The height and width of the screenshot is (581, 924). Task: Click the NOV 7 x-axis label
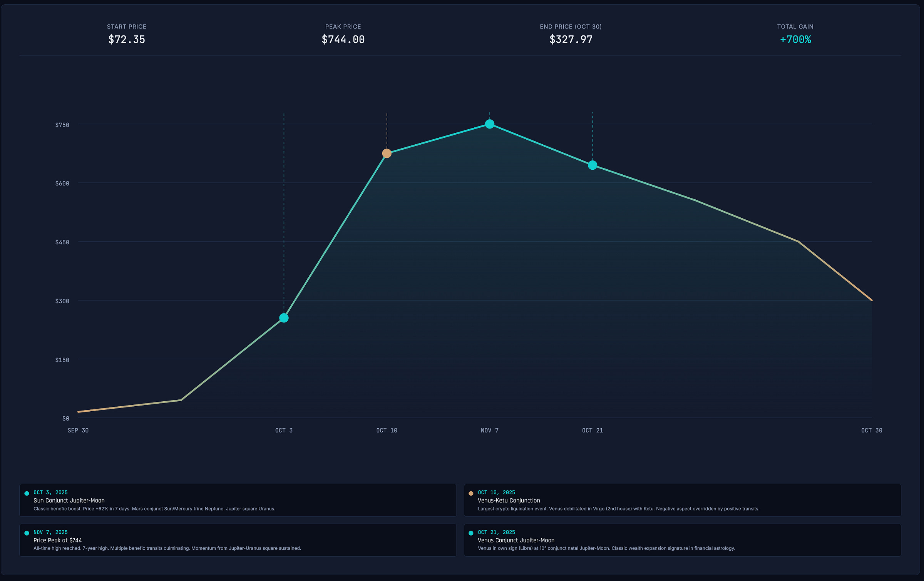point(489,430)
